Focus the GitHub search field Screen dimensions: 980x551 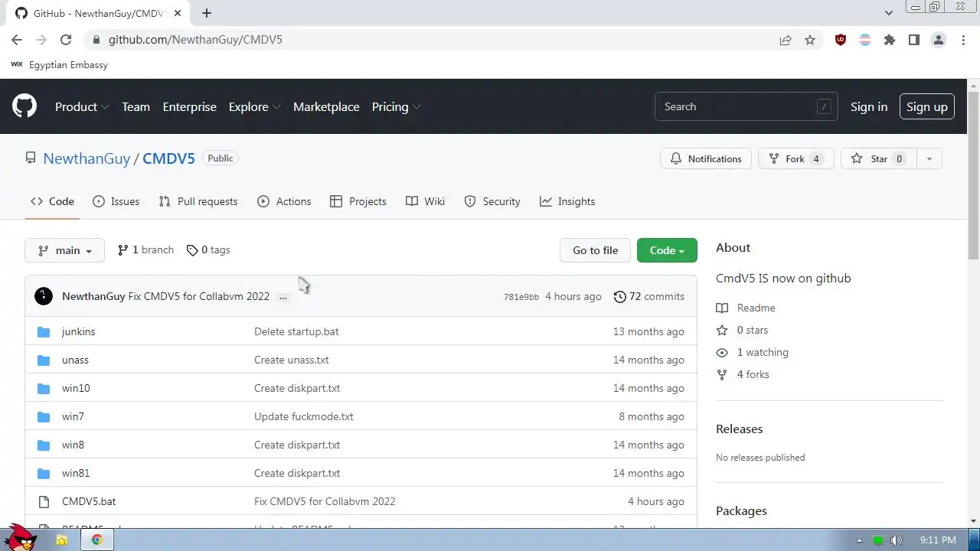click(746, 106)
